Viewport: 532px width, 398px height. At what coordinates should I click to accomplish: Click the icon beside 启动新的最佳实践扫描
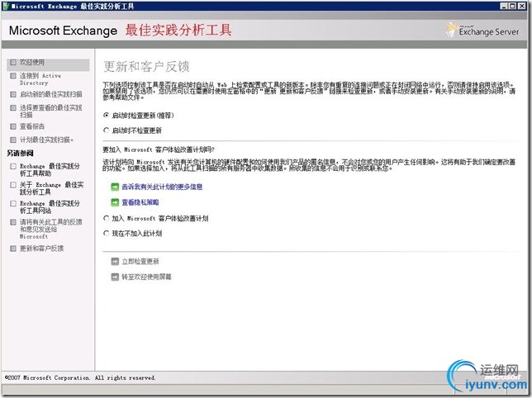click(x=13, y=94)
